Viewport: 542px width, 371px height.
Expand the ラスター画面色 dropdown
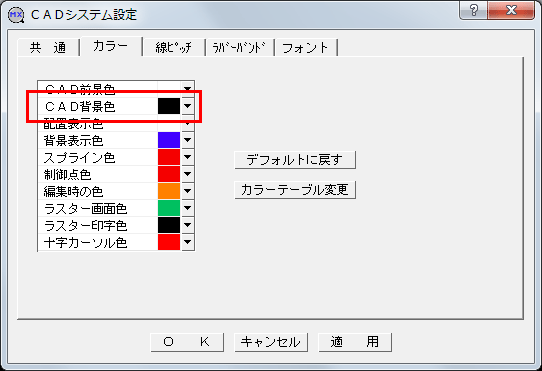pyautogui.click(x=187, y=208)
